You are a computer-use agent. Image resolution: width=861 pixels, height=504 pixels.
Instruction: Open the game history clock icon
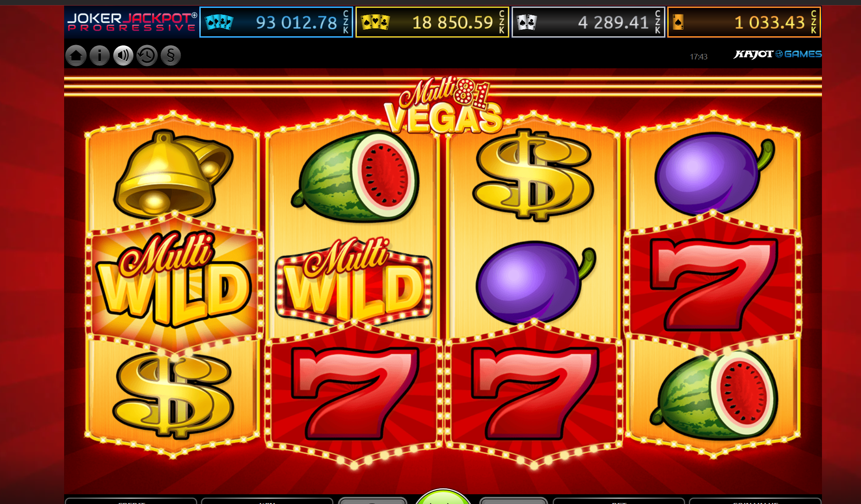tap(147, 56)
